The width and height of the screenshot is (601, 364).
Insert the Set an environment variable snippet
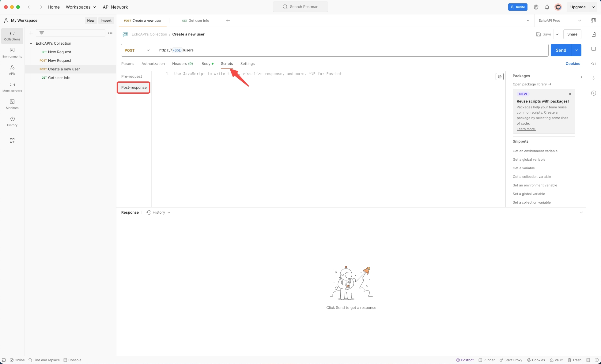tap(535, 185)
